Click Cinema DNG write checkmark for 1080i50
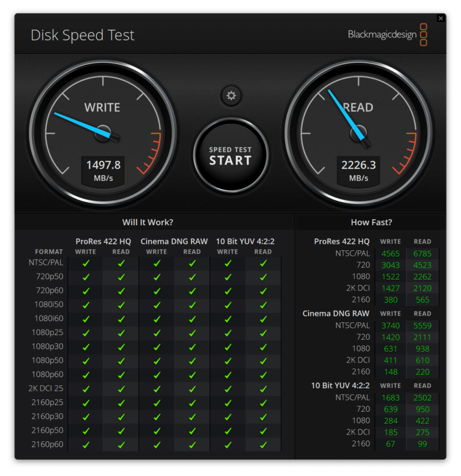The image size is (461, 476). (157, 305)
